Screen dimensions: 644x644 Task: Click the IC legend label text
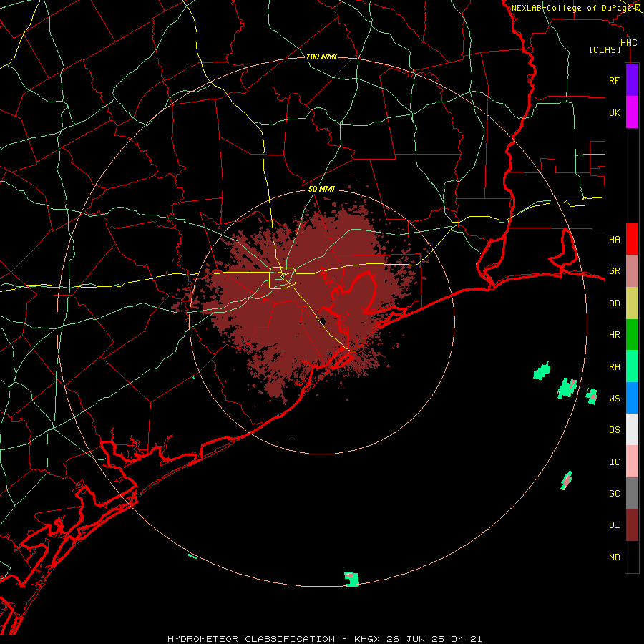pyautogui.click(x=614, y=462)
